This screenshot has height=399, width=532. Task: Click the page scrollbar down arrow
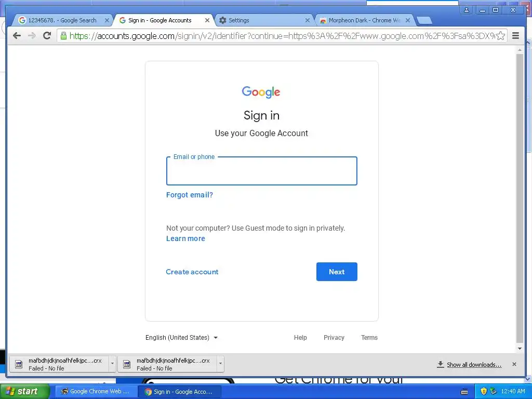coord(520,349)
